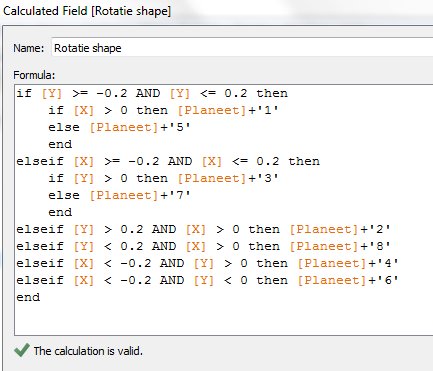Screen dimensions: 433x371
Task: Click the 'Formula:' label
Action: 34,75
